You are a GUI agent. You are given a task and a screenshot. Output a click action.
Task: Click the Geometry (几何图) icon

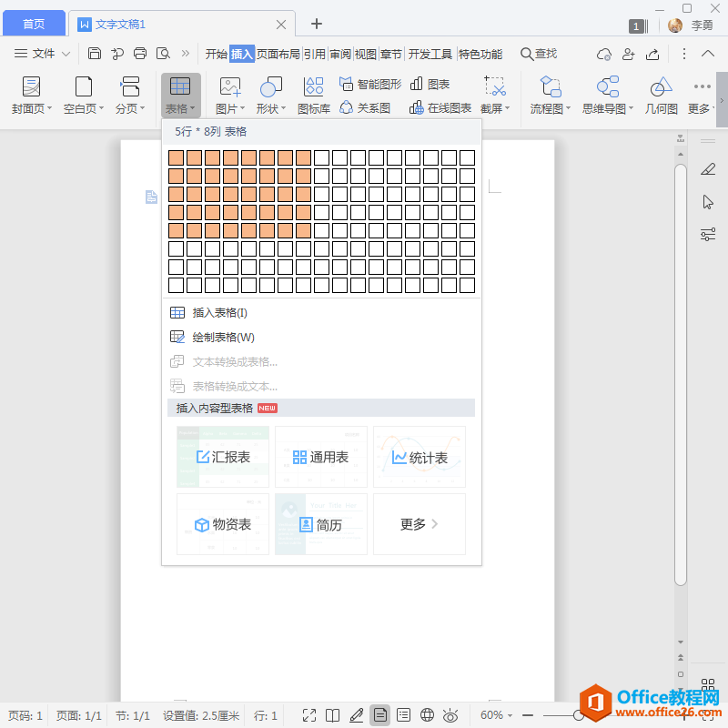(x=662, y=96)
